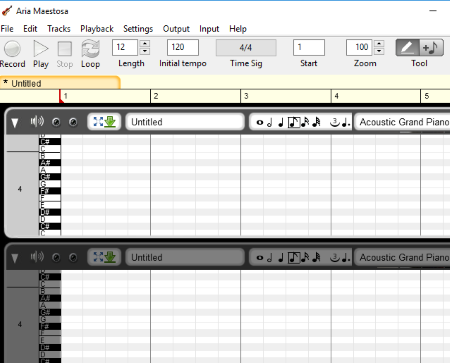Select eighth note in second track

tap(294, 258)
